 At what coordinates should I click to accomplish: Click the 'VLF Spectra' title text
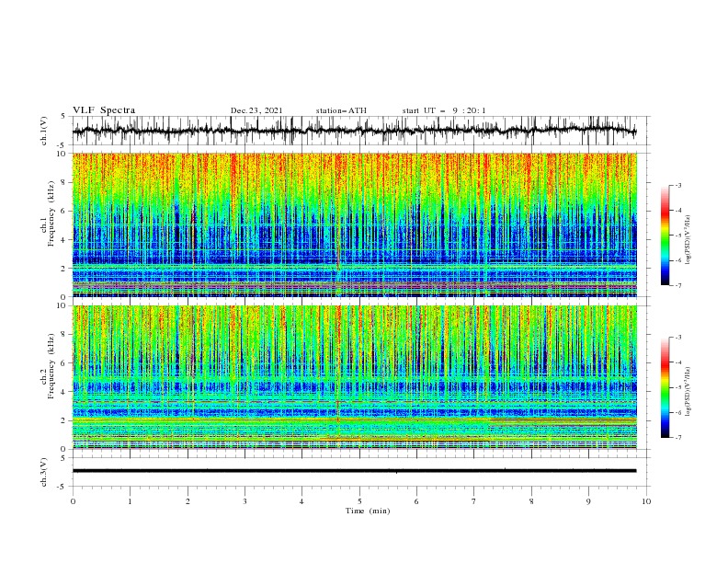(104, 110)
